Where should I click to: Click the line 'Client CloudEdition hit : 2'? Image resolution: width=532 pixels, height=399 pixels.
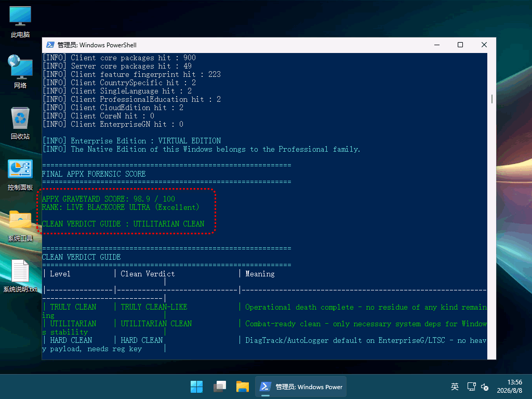[113, 108]
